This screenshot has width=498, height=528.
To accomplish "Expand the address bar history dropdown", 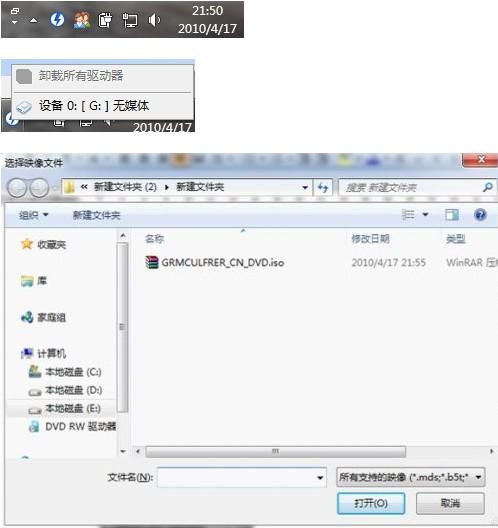I will point(305,188).
